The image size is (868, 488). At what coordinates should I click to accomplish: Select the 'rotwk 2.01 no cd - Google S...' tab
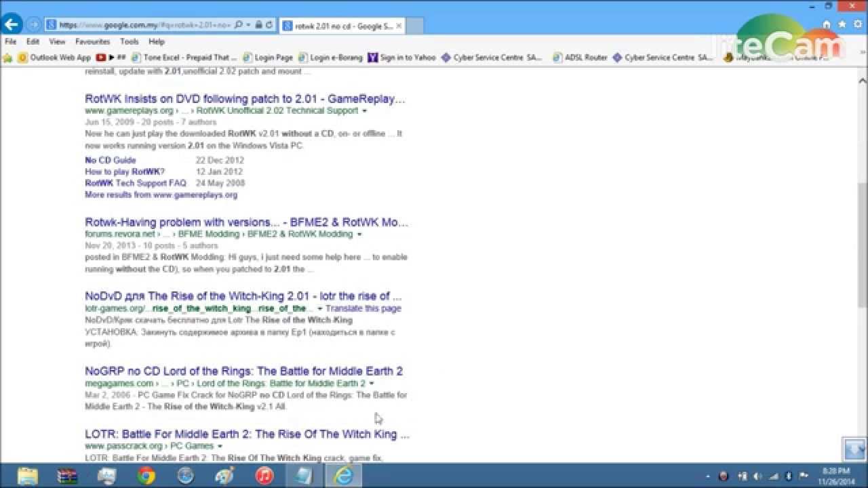click(342, 26)
